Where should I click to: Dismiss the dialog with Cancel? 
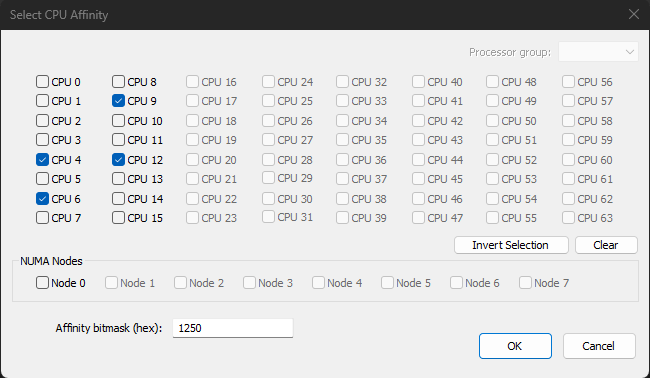click(599, 346)
